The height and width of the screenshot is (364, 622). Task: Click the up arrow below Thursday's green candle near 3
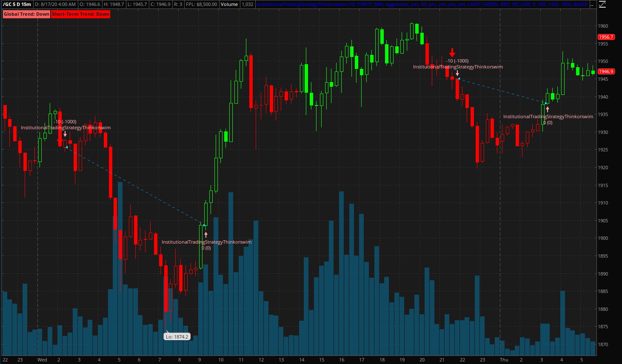pyautogui.click(x=548, y=109)
